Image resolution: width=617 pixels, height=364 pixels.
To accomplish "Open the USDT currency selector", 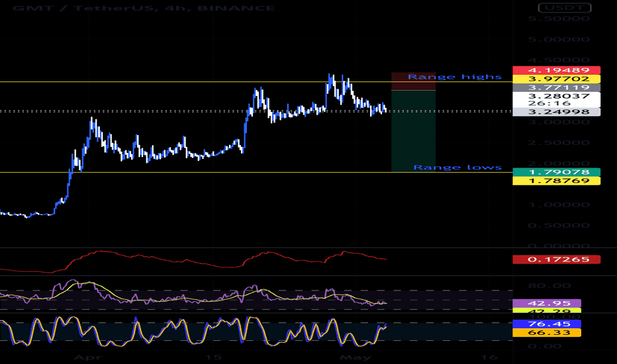I will tap(565, 7).
